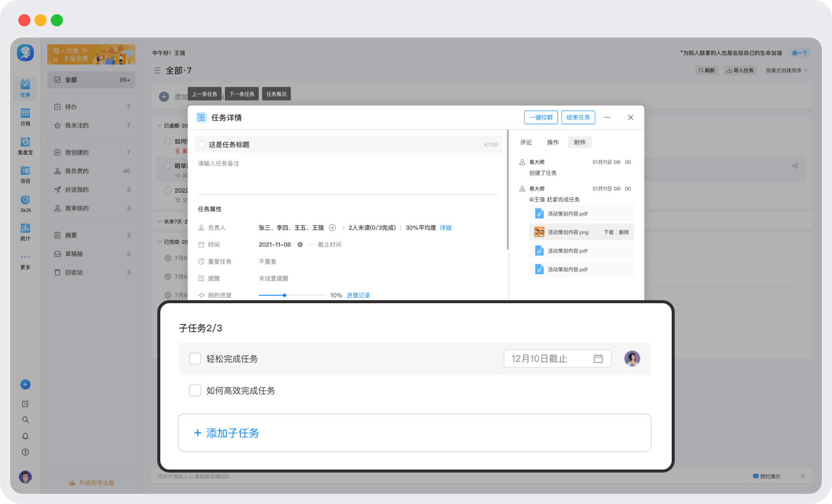
Task: Adjust the 我的进度 progress slider handle
Action: (x=285, y=295)
